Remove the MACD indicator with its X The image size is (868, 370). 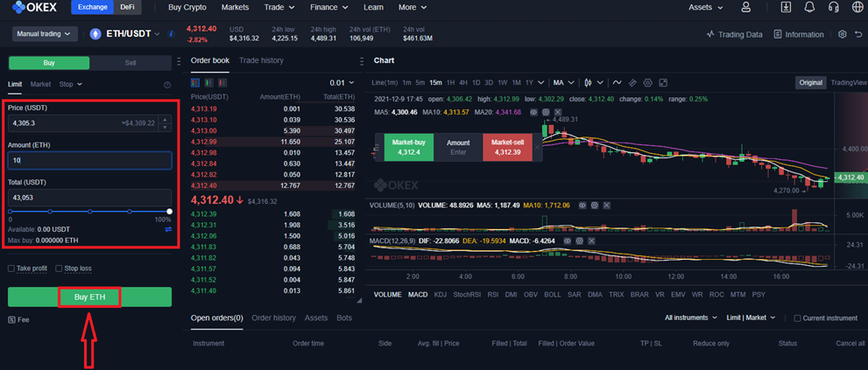point(591,241)
